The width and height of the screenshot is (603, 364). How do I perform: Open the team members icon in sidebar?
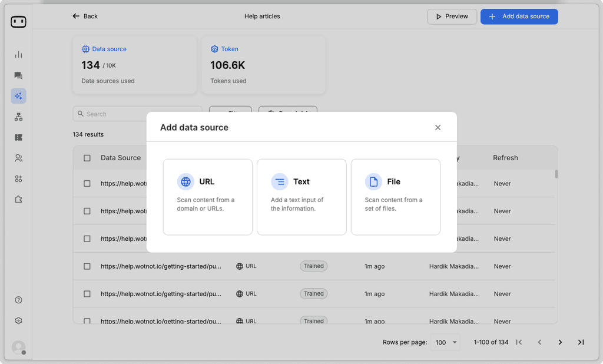18,157
